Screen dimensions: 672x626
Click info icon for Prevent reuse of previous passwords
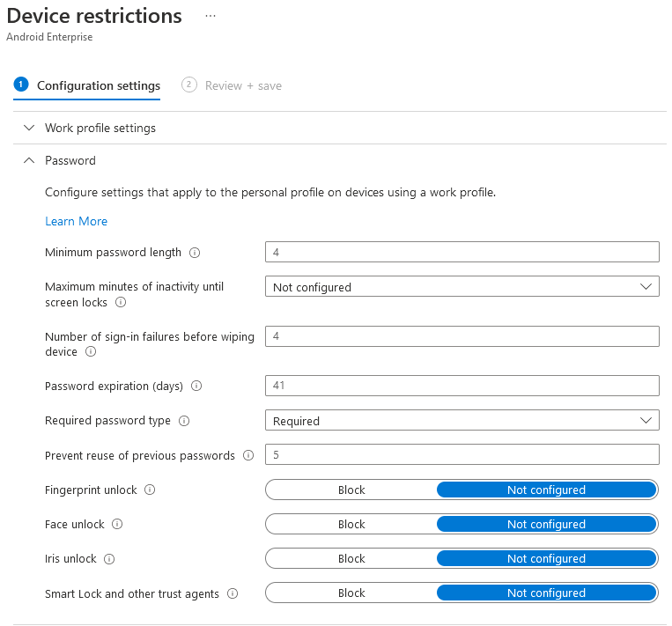tap(248, 456)
